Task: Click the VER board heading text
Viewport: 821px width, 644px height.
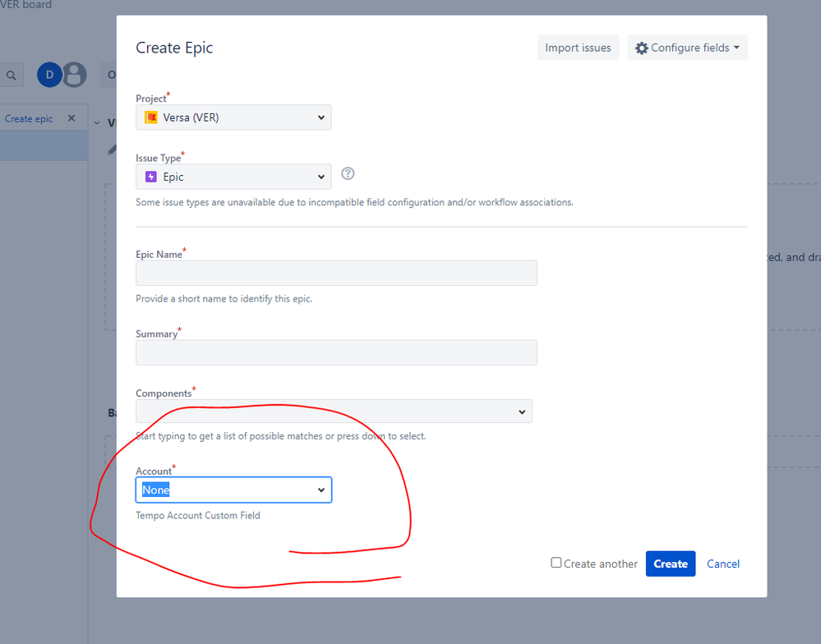Action: pyautogui.click(x=26, y=5)
